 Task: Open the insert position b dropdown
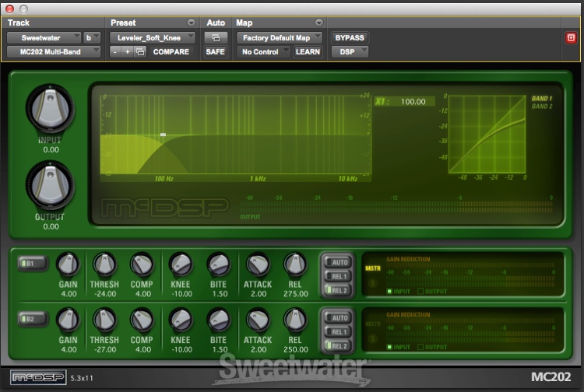92,37
